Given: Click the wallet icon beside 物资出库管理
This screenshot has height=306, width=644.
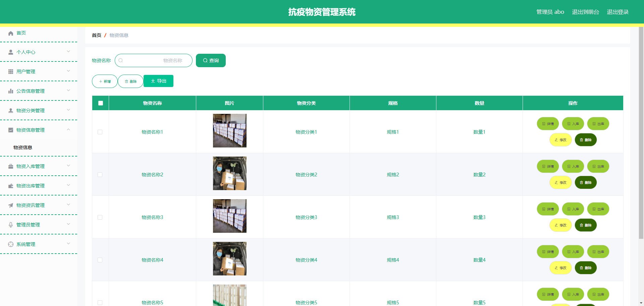Looking at the screenshot, I should coord(11,186).
